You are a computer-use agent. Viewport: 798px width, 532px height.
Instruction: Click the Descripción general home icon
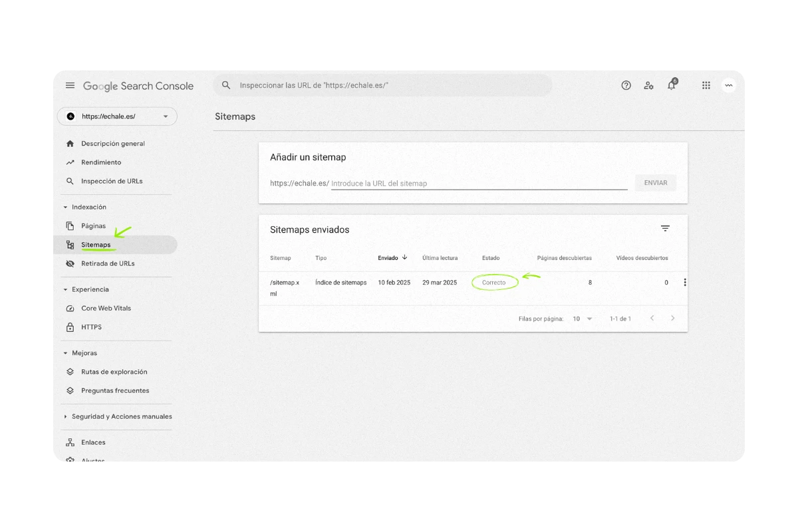70,144
